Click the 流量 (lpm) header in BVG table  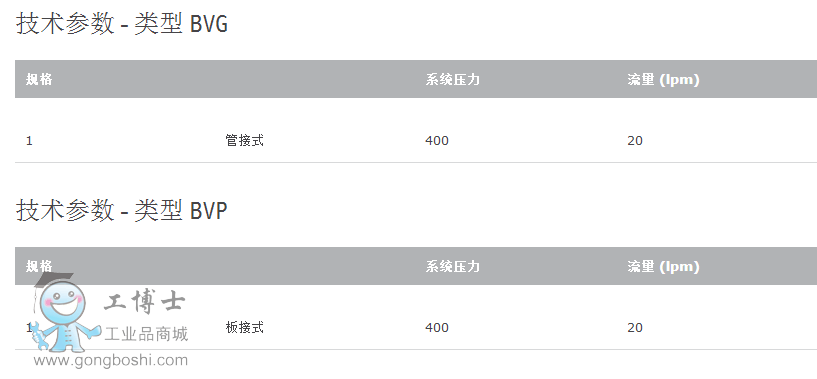[x=663, y=80]
